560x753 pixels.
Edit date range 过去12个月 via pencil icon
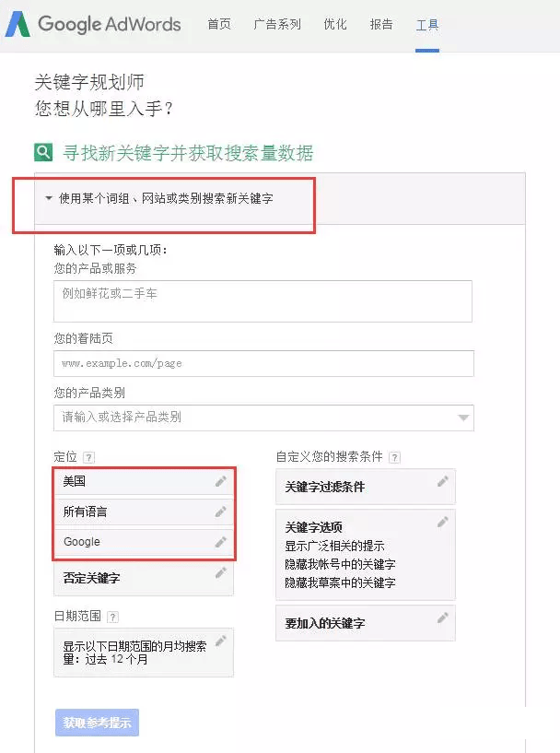[221, 641]
